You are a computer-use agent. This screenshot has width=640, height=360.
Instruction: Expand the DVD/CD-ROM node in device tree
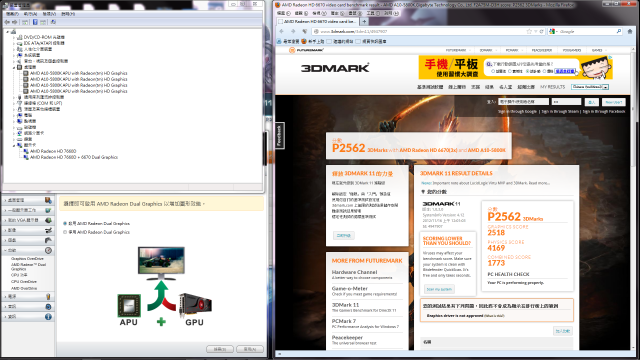[x=13, y=37]
